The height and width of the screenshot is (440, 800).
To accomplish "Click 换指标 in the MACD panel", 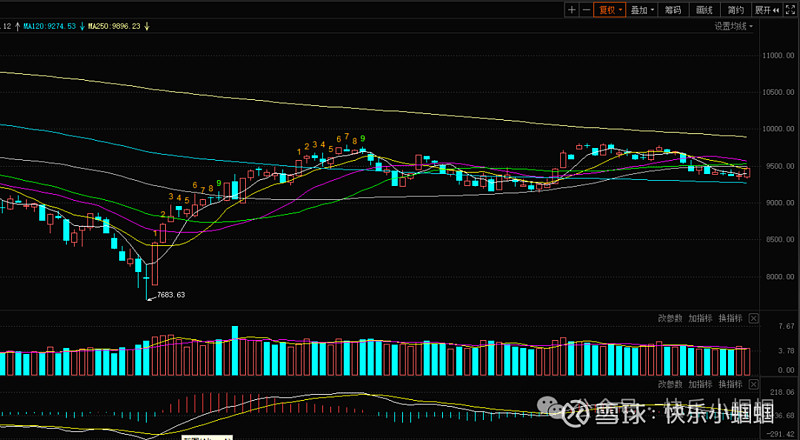I will tap(730, 384).
